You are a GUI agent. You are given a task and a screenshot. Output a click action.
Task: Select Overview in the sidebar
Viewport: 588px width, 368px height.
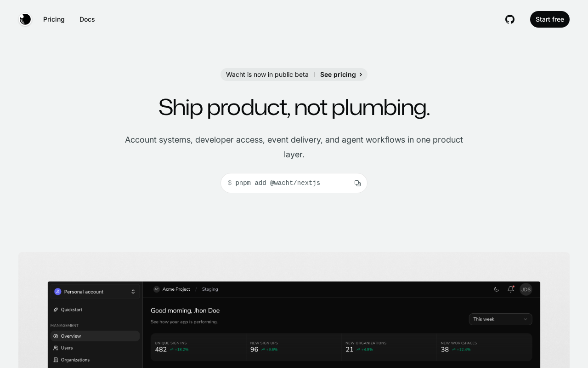71,336
